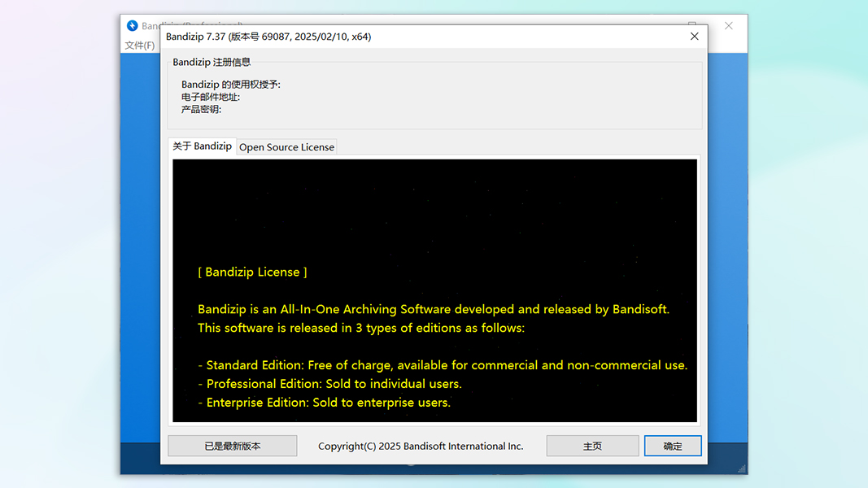Click the Enterprise Edition license line
868x488 pixels.
(325, 403)
